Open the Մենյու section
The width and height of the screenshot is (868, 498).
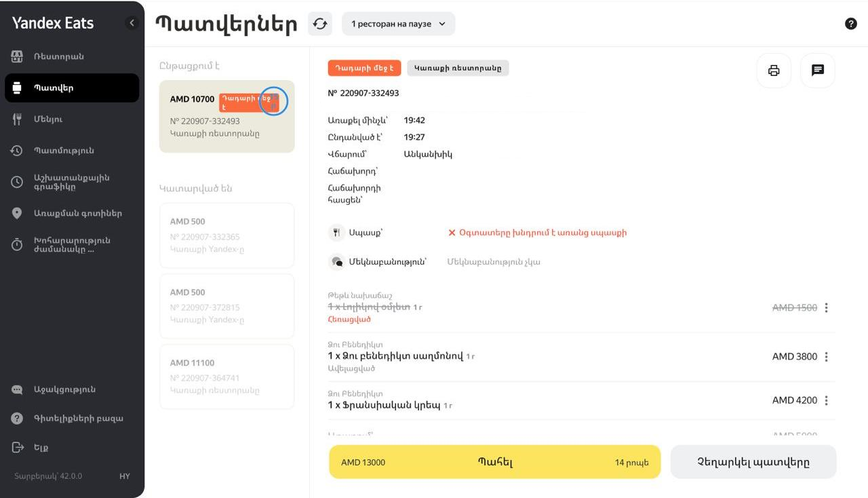pyautogui.click(x=48, y=119)
